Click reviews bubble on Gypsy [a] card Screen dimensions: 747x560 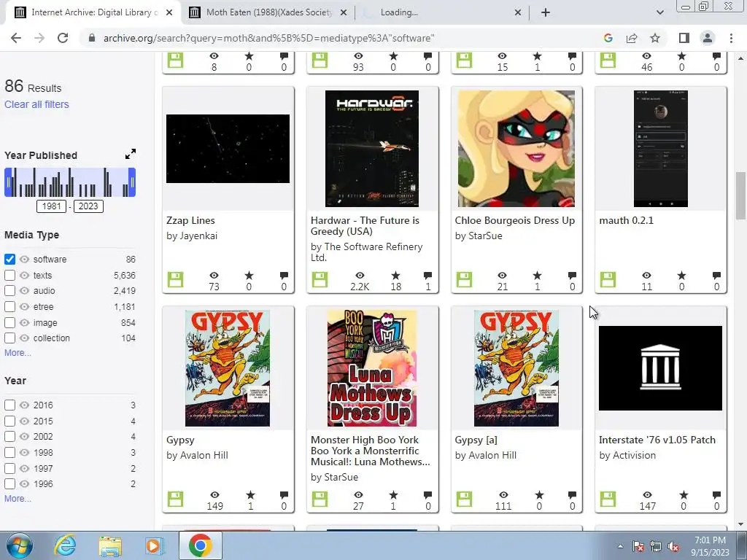coord(572,495)
